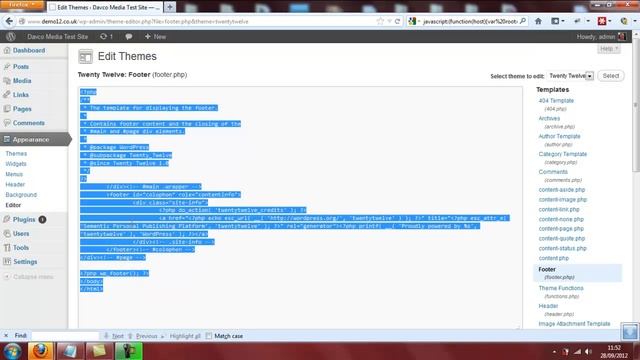
Task: Click New in the admin bar
Action: 155,36
